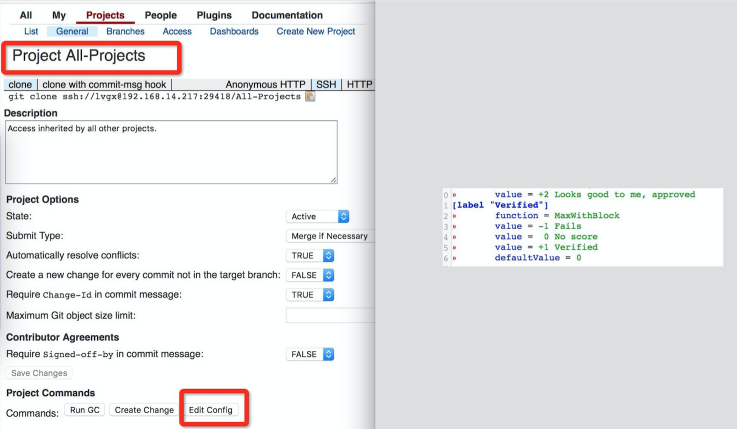Select the SSH clone protocol
This screenshot has width=737, height=429.
click(x=326, y=85)
